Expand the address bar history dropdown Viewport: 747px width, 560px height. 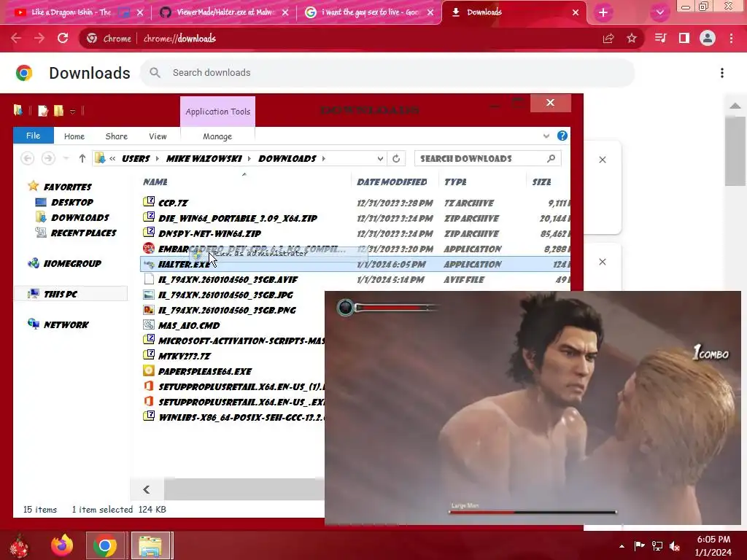(x=379, y=158)
